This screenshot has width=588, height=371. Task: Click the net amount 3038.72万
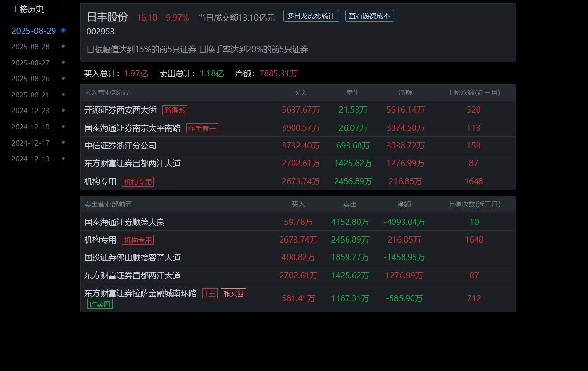pos(405,146)
